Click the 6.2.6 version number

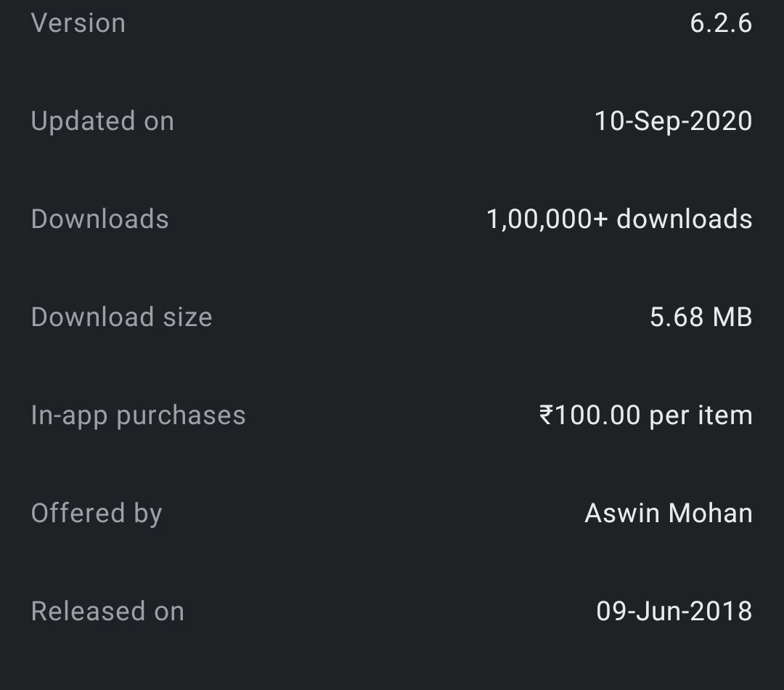point(720,23)
